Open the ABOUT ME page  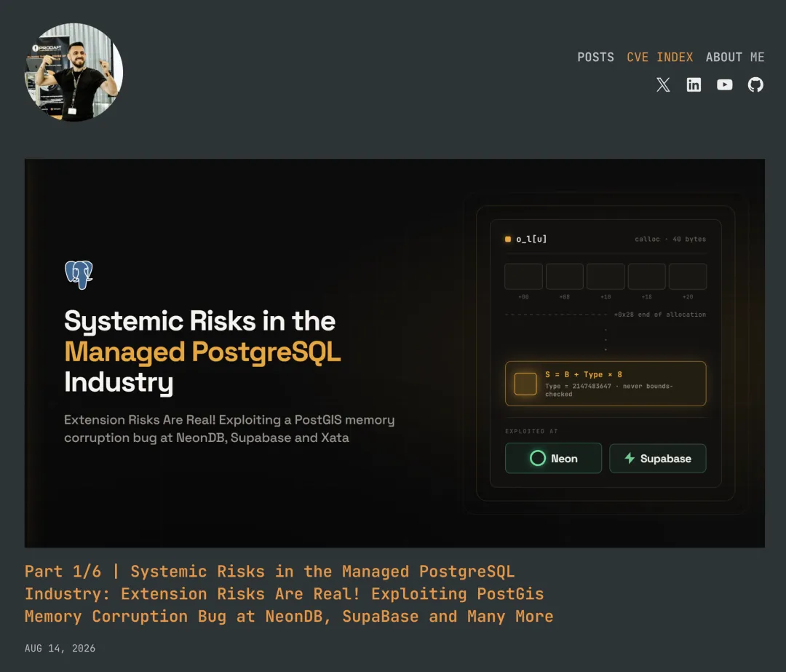(735, 58)
